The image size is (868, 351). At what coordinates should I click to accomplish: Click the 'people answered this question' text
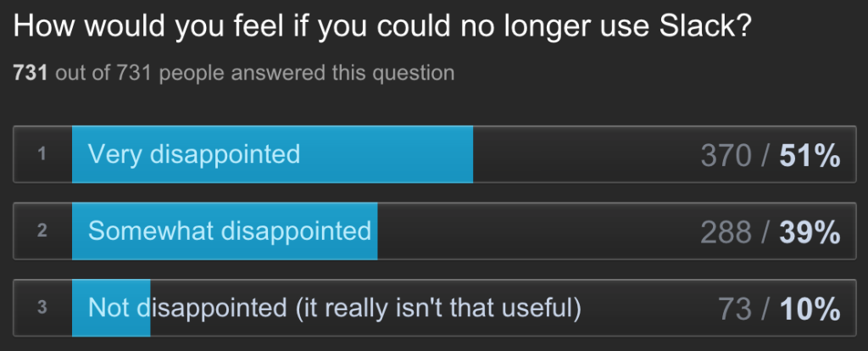click(x=307, y=73)
